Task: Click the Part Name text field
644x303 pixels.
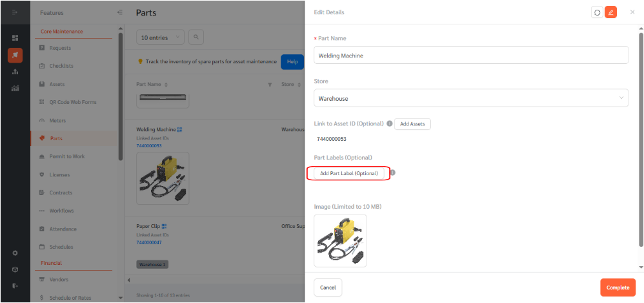Action: (471, 55)
